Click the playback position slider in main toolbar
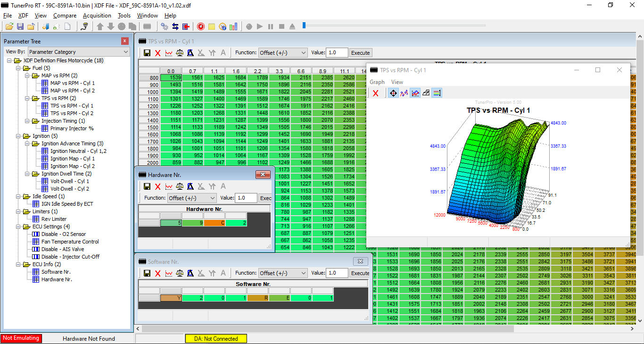This screenshot has height=344, width=644. tap(304, 25)
